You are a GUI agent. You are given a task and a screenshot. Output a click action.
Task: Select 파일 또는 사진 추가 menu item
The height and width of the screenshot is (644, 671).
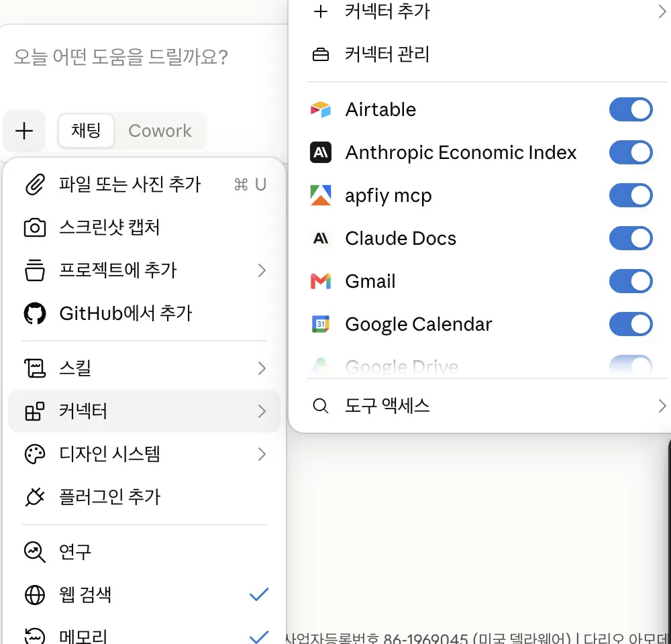tap(144, 184)
